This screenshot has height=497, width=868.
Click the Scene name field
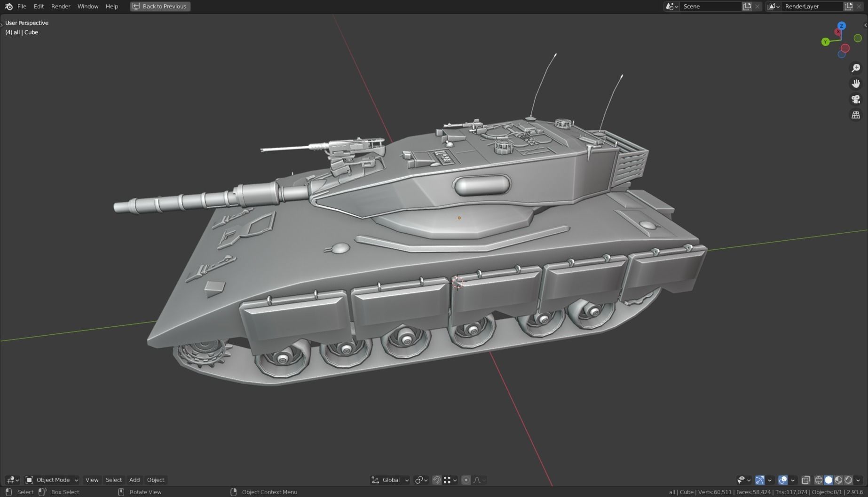point(710,7)
